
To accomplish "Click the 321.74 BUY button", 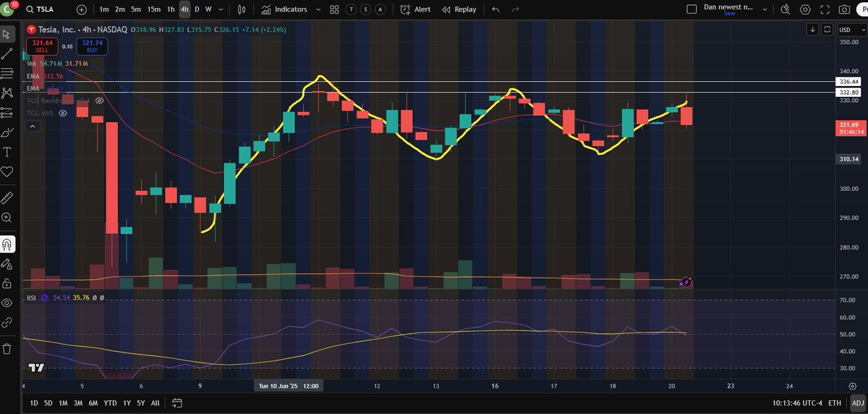I will (x=93, y=46).
